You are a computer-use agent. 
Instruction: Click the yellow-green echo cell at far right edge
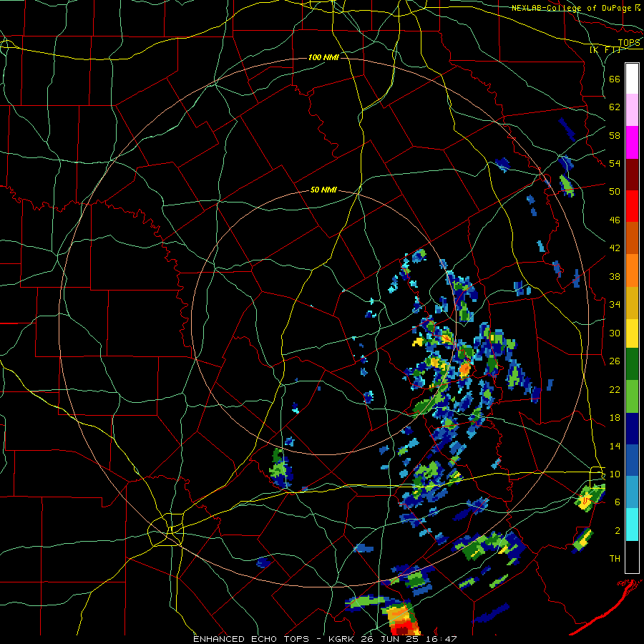[589, 498]
